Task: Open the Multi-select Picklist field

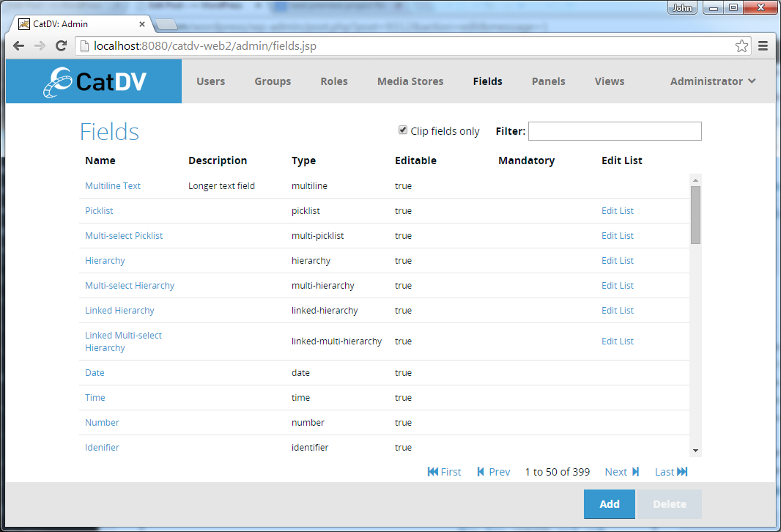Action: tap(124, 236)
